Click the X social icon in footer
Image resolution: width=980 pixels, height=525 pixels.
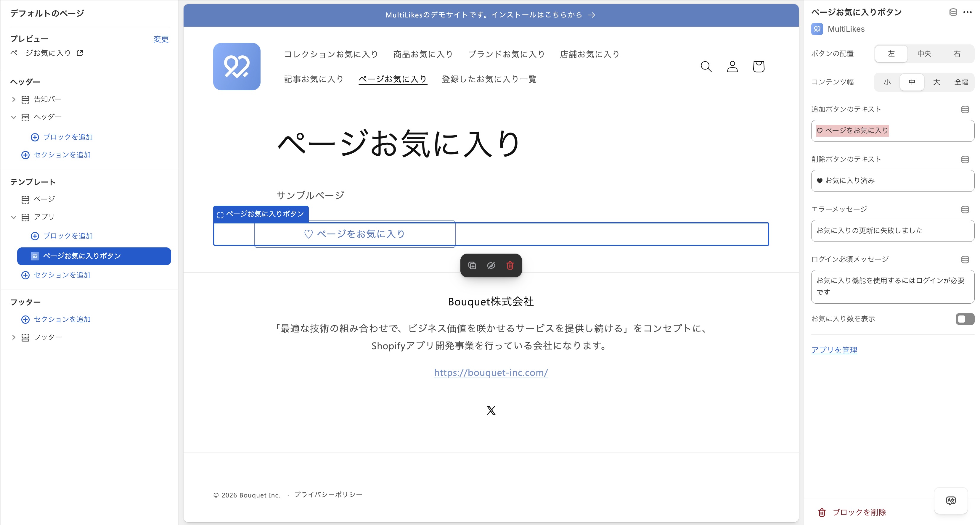tap(491, 410)
